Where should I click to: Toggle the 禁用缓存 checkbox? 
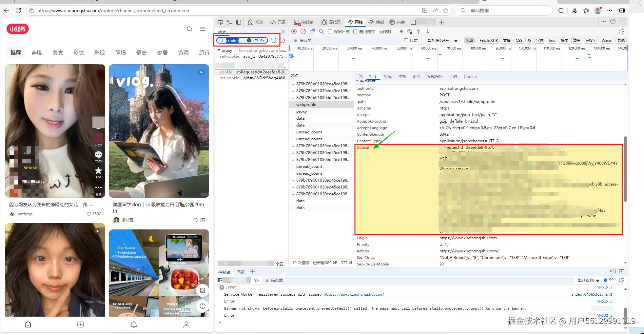tap(355, 31)
